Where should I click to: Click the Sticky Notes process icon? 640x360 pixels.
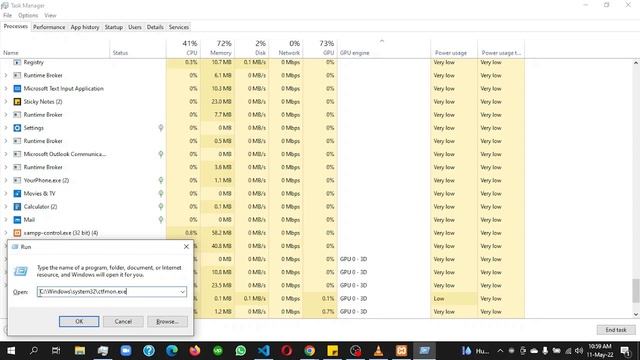tap(17, 102)
